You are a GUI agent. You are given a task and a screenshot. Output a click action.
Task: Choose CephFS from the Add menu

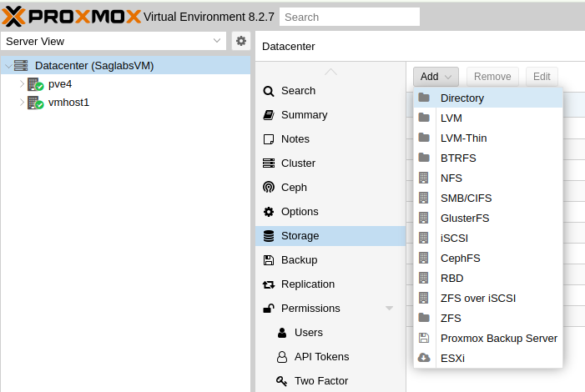pyautogui.click(x=488, y=258)
